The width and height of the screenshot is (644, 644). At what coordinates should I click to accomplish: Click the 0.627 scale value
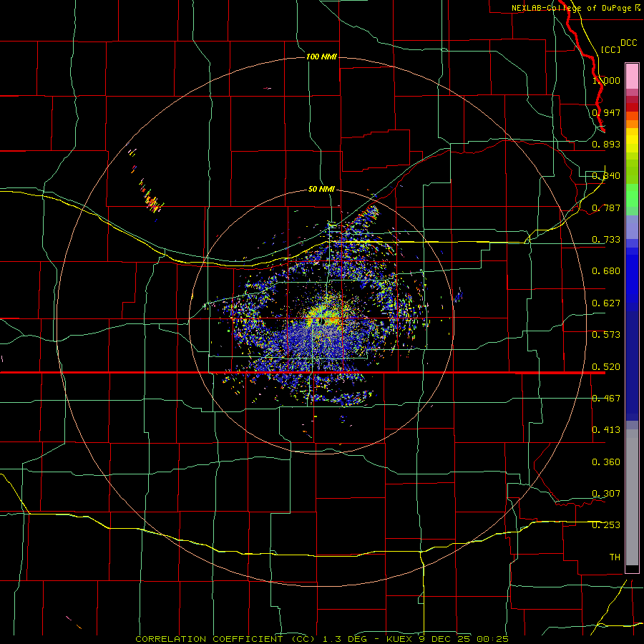(x=606, y=303)
